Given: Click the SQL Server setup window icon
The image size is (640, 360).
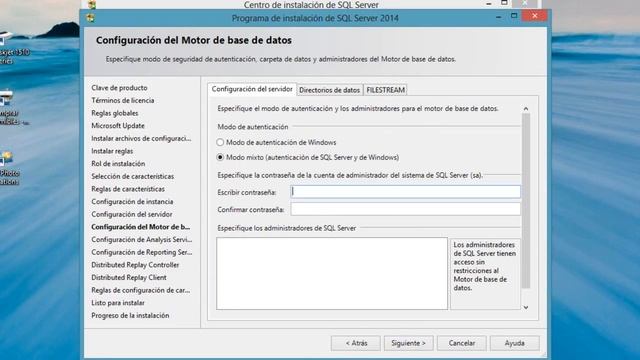Looking at the screenshot, I should click(91, 18).
